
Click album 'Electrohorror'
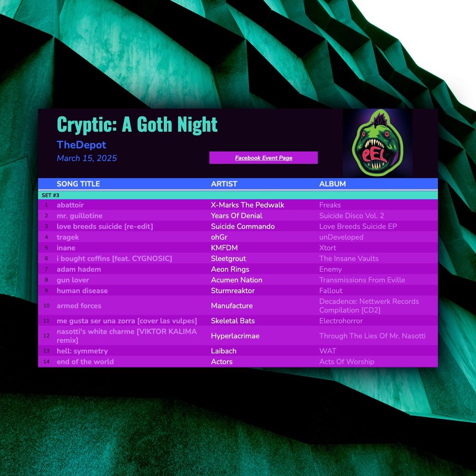pos(341,321)
